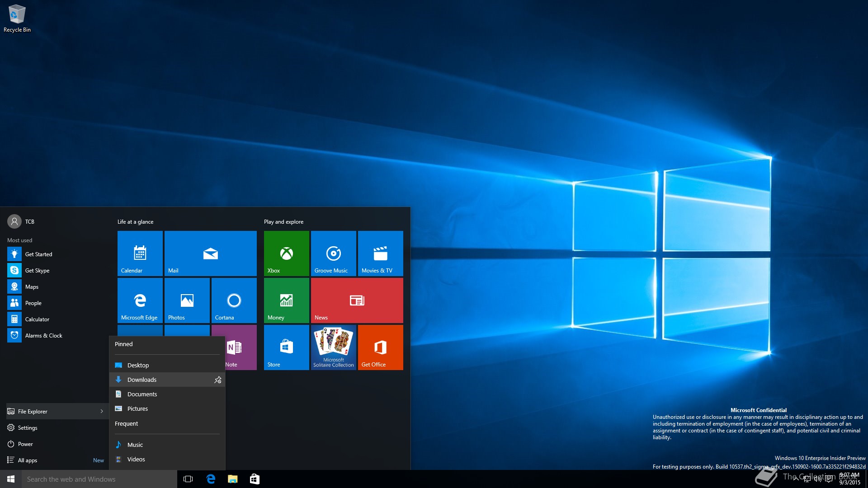Image resolution: width=868 pixels, height=488 pixels.
Task: Open the Photos tile
Action: (187, 300)
